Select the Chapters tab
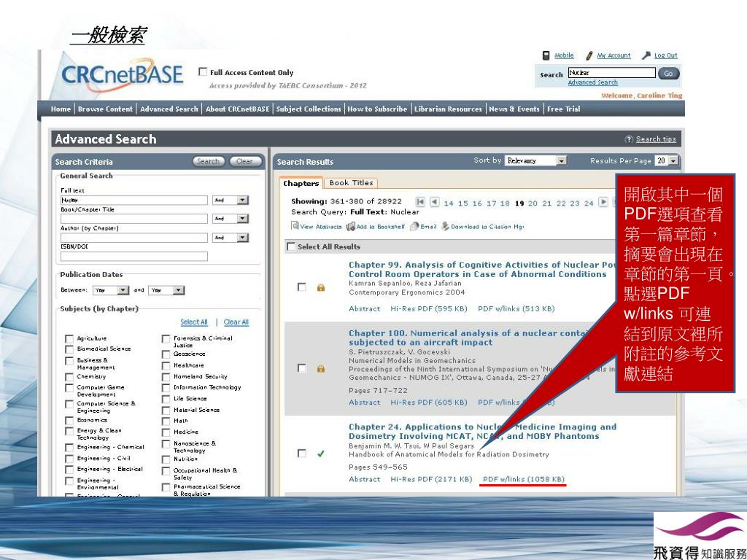Image resolution: width=747 pixels, height=560 pixels. (x=301, y=183)
